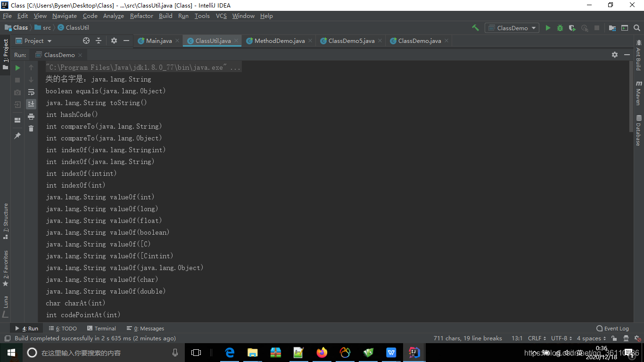
Task: Open the line separator CRLF dropdown
Action: pyautogui.click(x=536, y=338)
